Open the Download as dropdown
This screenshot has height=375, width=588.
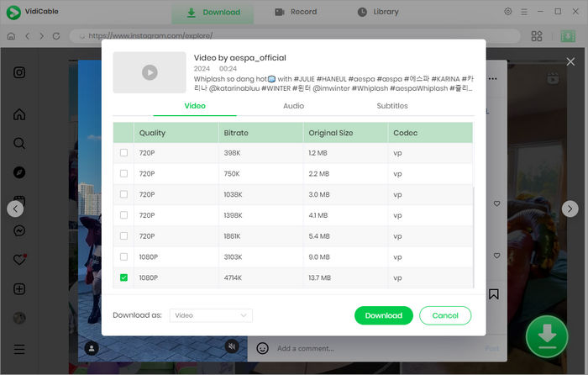(211, 315)
